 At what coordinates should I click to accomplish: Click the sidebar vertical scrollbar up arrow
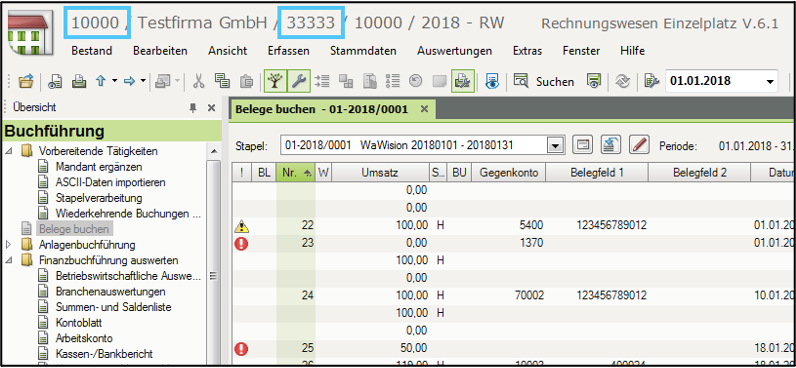point(214,151)
